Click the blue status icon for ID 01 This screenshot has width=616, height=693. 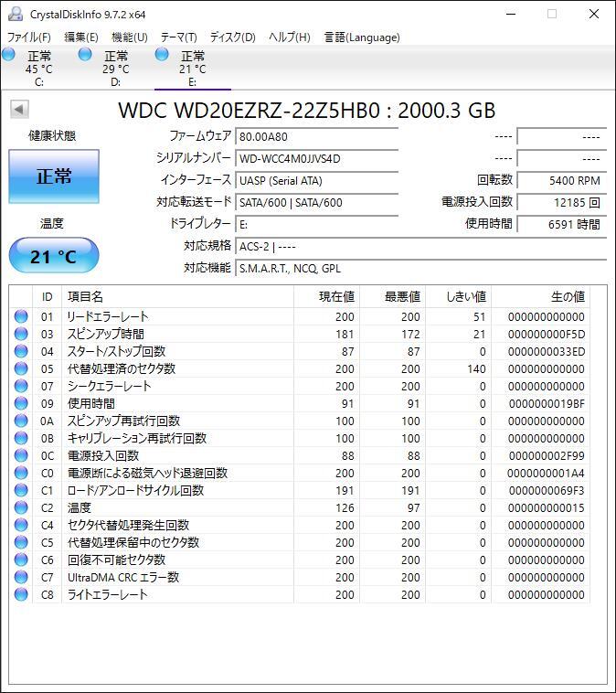click(21, 316)
